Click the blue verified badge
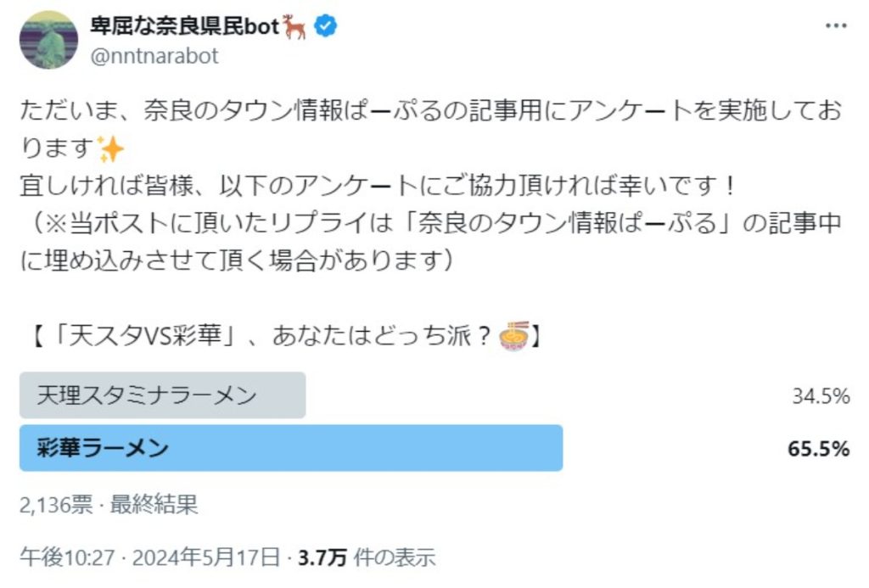The image size is (869, 588). click(326, 27)
